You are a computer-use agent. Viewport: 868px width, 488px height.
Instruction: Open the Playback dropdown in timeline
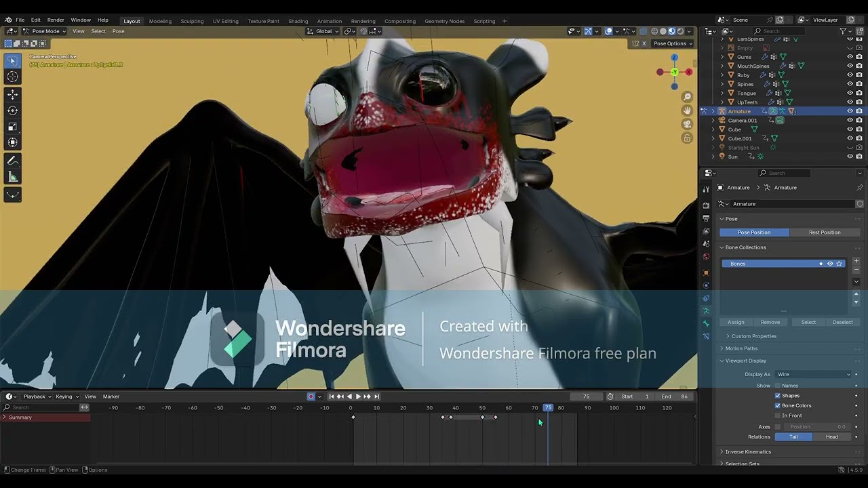coord(37,396)
